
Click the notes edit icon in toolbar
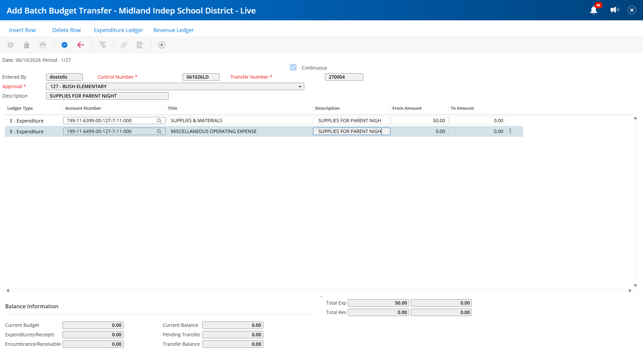pos(140,45)
